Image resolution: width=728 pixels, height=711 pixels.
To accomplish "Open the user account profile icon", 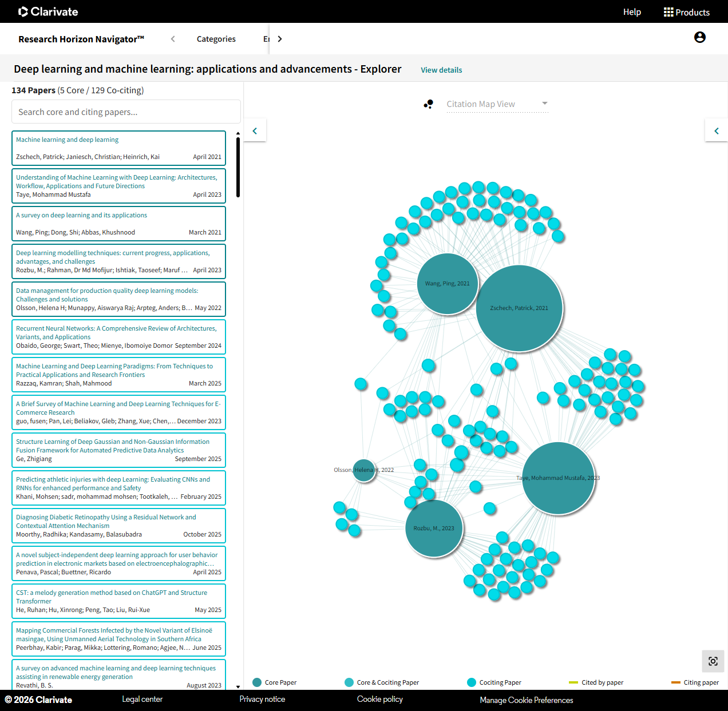I will pyautogui.click(x=699, y=37).
